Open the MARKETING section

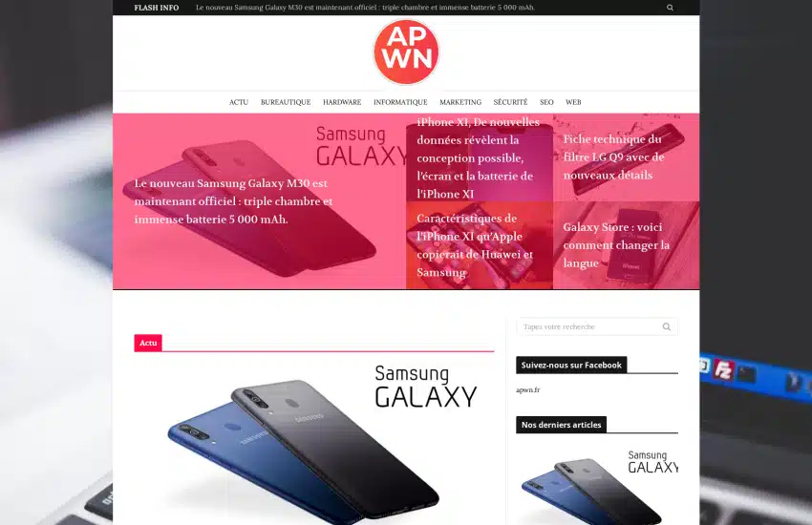(460, 102)
